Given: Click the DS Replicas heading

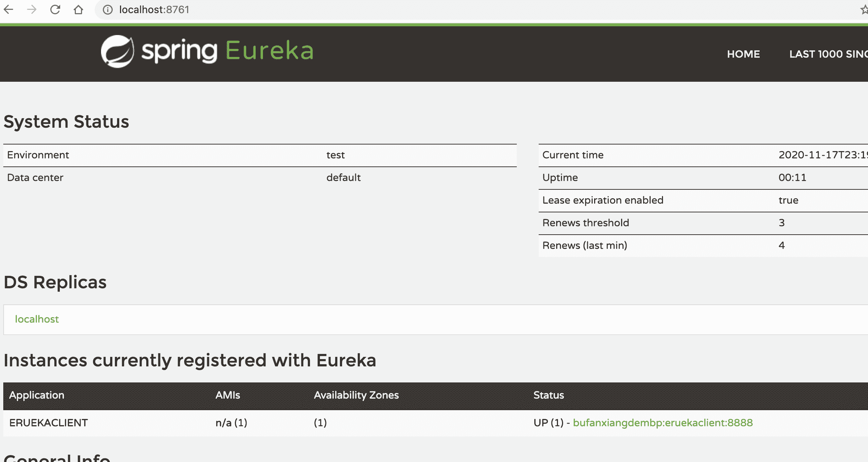Looking at the screenshot, I should [x=55, y=282].
